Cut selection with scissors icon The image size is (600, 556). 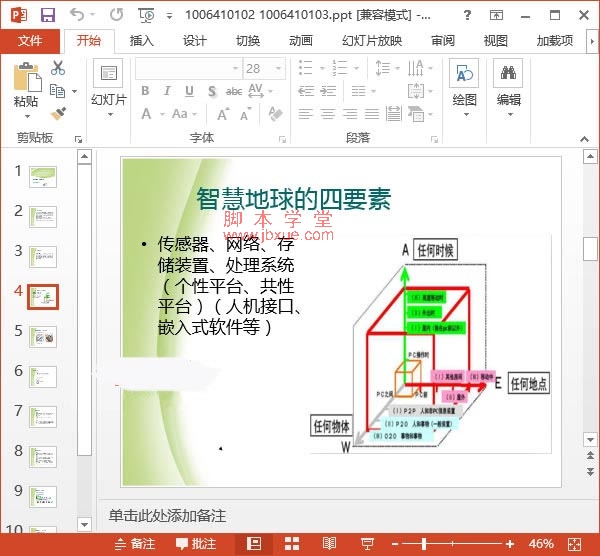coord(58,68)
